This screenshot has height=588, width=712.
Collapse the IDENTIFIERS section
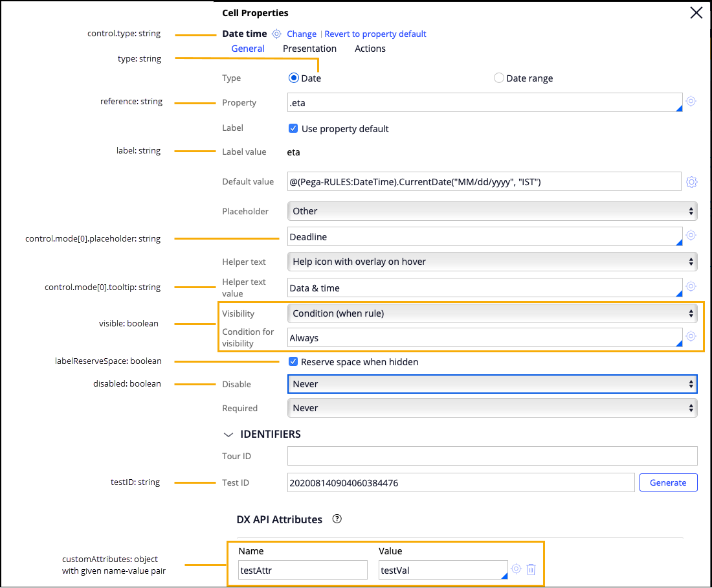(227, 435)
